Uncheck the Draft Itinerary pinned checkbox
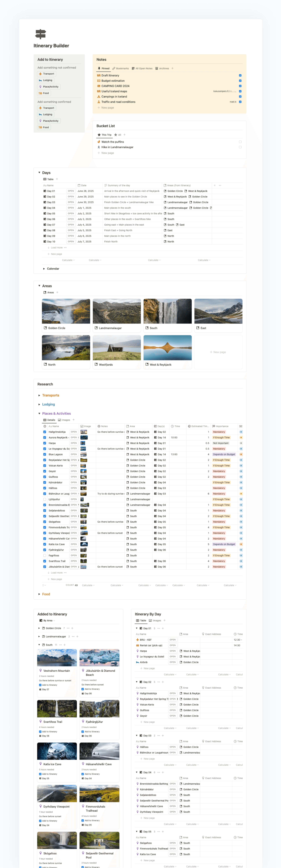Image resolution: width=281 pixels, height=868 pixels. coord(240,75)
